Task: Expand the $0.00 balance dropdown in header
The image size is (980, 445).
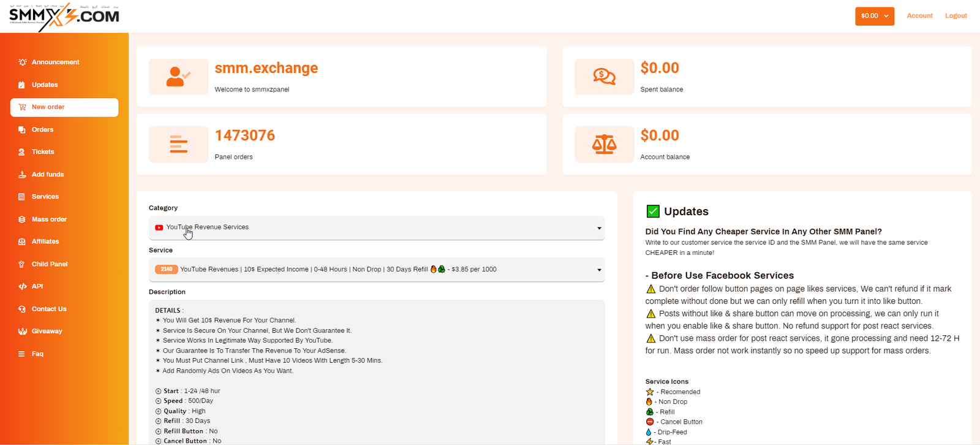Action: (875, 16)
